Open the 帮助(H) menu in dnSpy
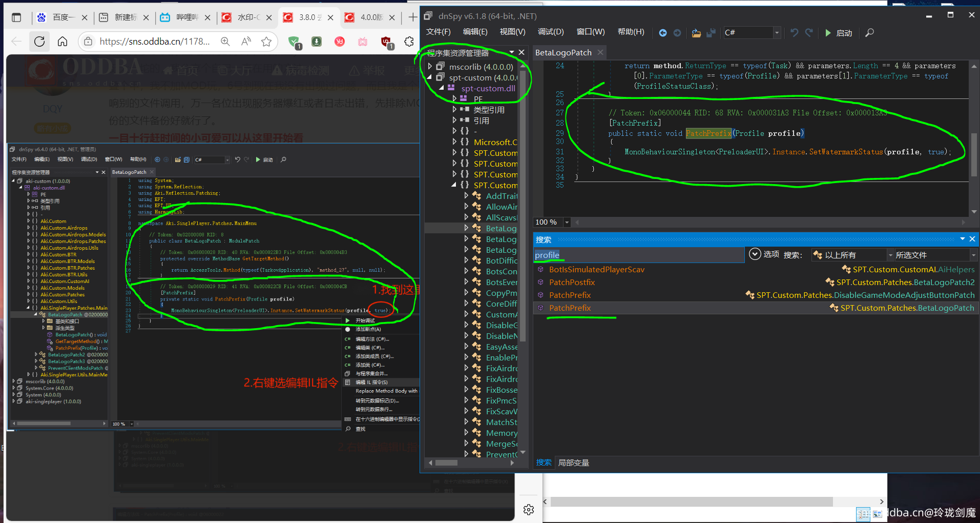The height and width of the screenshot is (523, 980). pos(631,32)
